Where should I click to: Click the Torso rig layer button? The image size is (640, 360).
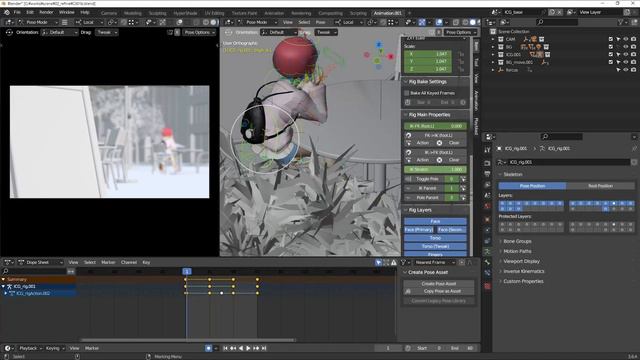[x=436, y=238]
